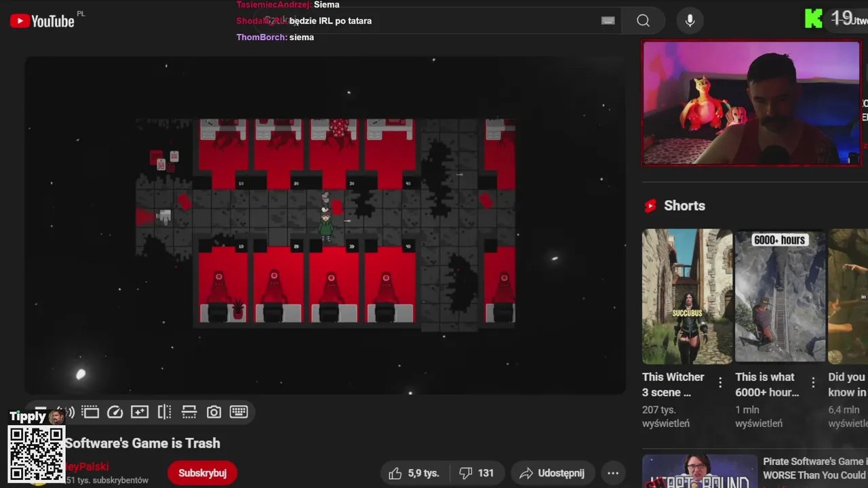The image size is (868, 488).
Task: Click the video title 'Software's Game is Trash'
Action: [142, 443]
